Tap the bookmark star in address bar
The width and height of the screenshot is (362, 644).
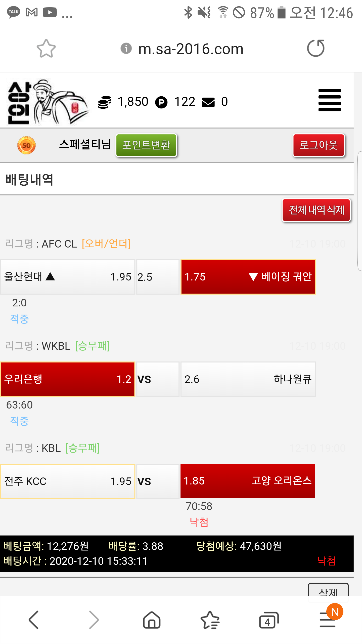pyautogui.click(x=46, y=48)
